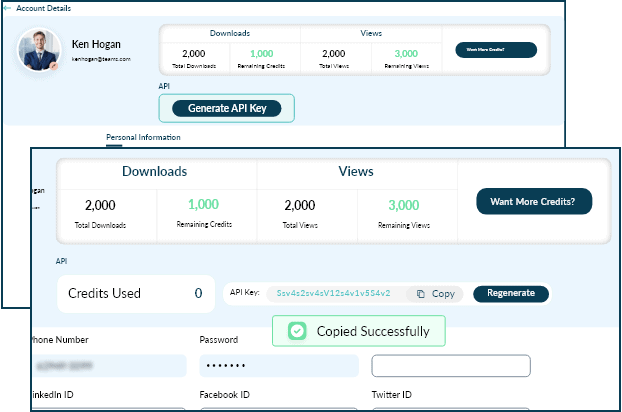This screenshot has height=412, width=622.
Task: Go back using the Account Details arrow
Action: tap(7, 8)
